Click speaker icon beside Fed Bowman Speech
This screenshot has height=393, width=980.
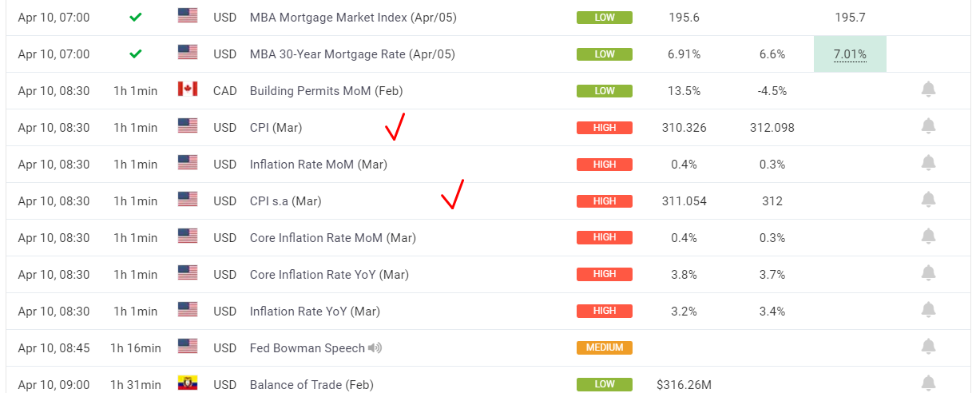[x=375, y=348]
